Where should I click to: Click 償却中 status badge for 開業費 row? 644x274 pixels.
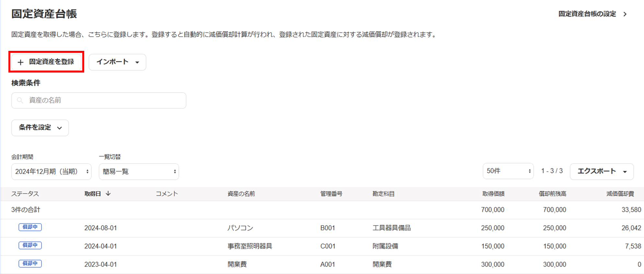pos(30,264)
